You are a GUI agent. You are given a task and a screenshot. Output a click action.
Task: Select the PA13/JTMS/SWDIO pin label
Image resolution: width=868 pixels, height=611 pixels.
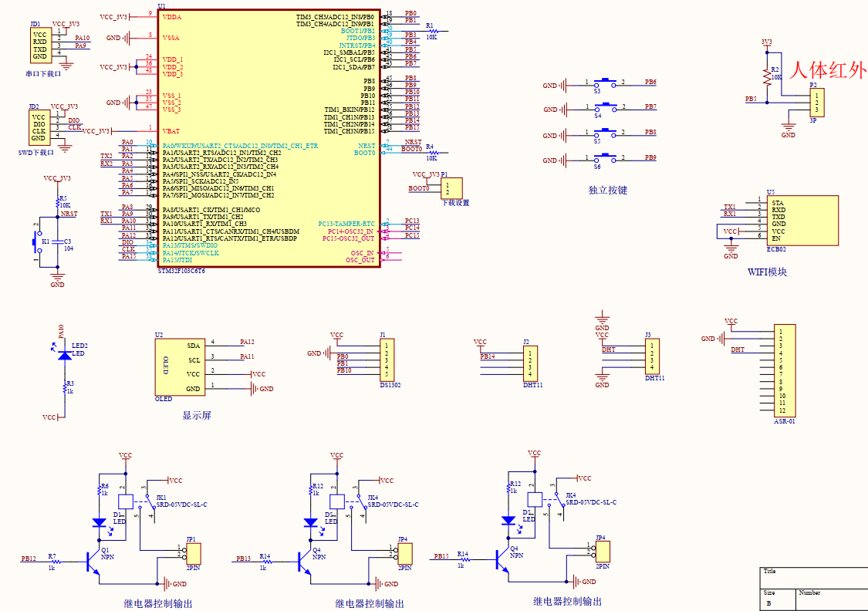[190, 245]
